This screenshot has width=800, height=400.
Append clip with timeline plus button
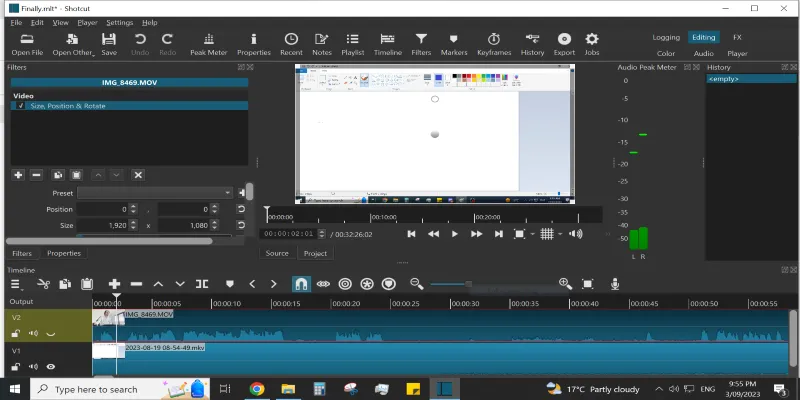tap(114, 284)
